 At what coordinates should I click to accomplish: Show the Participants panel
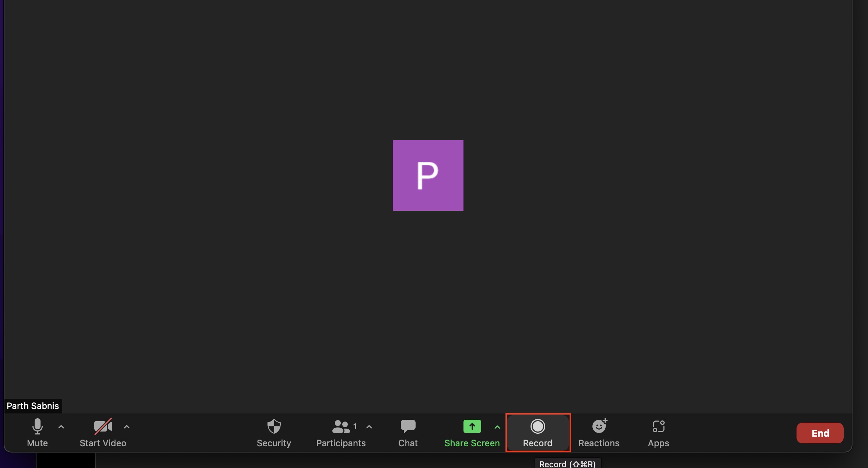pos(341,433)
